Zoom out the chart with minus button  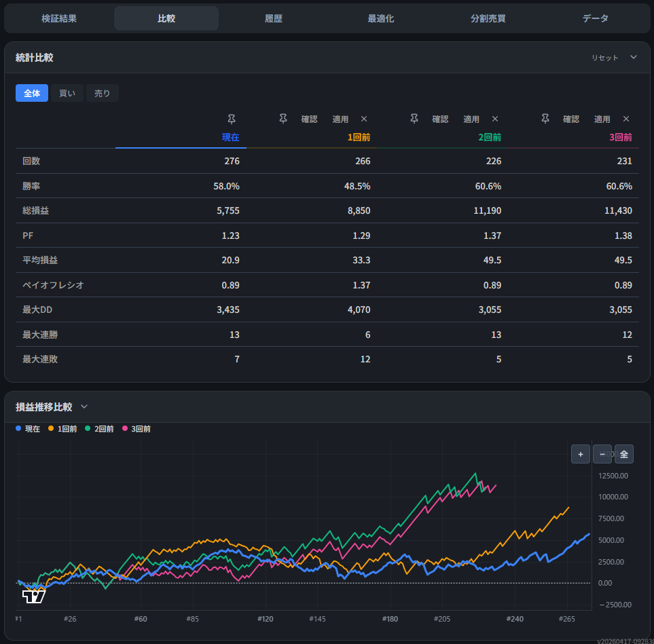pyautogui.click(x=602, y=454)
